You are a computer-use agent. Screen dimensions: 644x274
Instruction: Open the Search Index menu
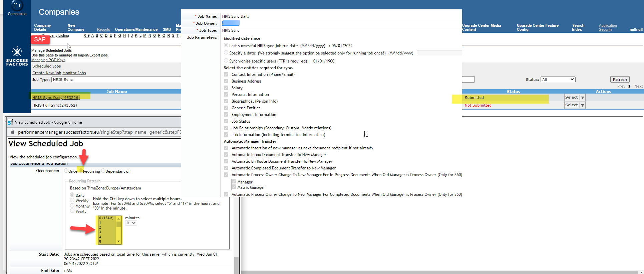pos(578,27)
